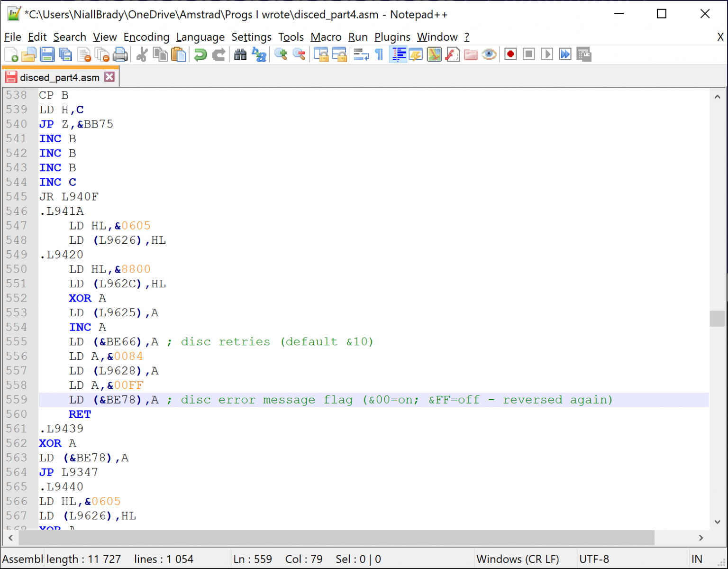Image resolution: width=728 pixels, height=569 pixels.
Task: Expand the Macro menu
Action: (326, 37)
